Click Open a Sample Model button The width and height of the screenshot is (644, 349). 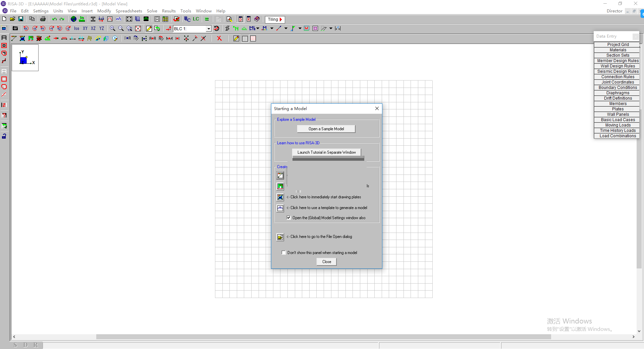pyautogui.click(x=326, y=129)
